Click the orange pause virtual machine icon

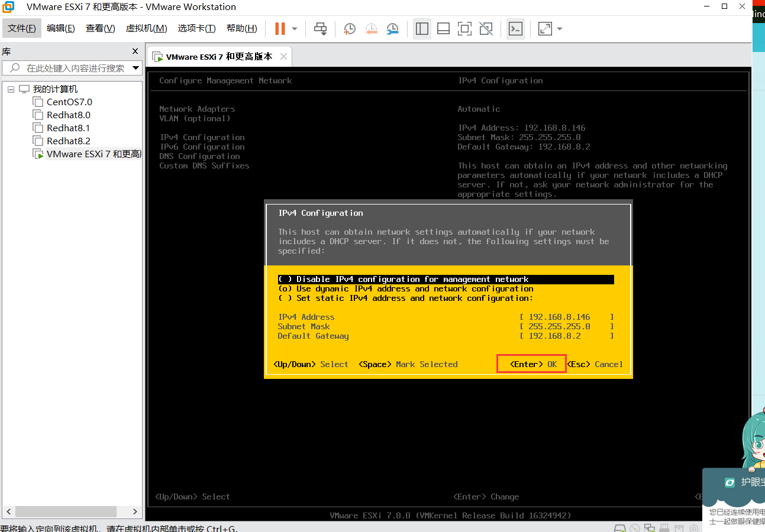coord(280,28)
